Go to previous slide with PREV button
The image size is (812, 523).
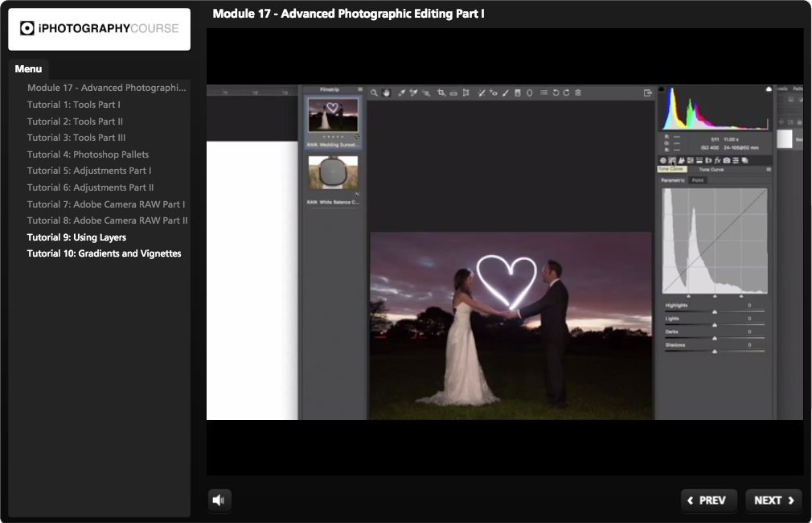[x=708, y=500]
